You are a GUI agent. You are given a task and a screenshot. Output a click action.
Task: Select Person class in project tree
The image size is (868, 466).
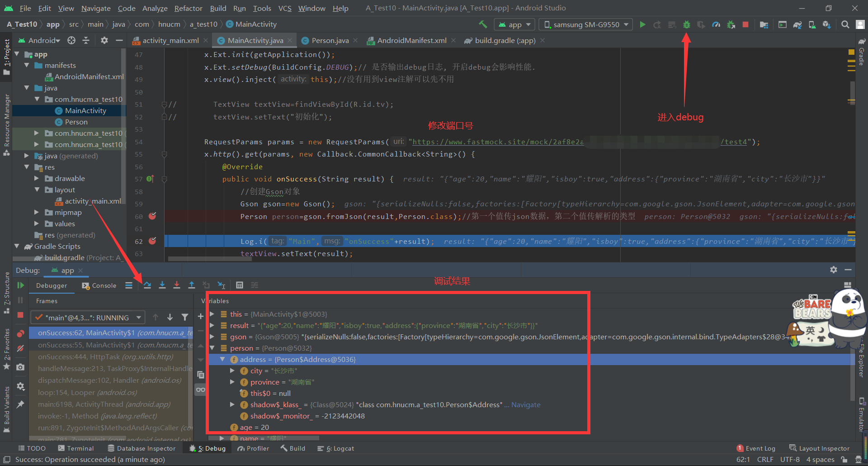click(x=76, y=122)
